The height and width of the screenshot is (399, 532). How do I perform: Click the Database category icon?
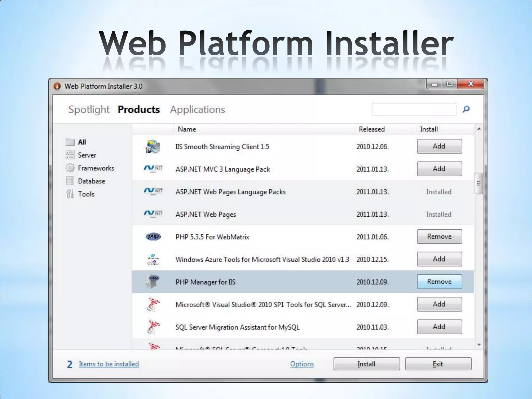click(70, 181)
